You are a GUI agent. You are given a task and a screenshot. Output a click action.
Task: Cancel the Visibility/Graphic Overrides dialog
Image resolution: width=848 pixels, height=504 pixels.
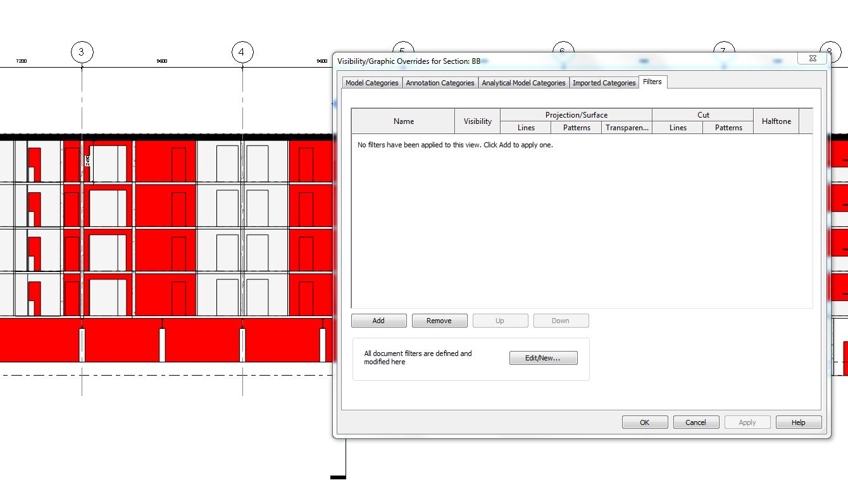pyautogui.click(x=695, y=422)
